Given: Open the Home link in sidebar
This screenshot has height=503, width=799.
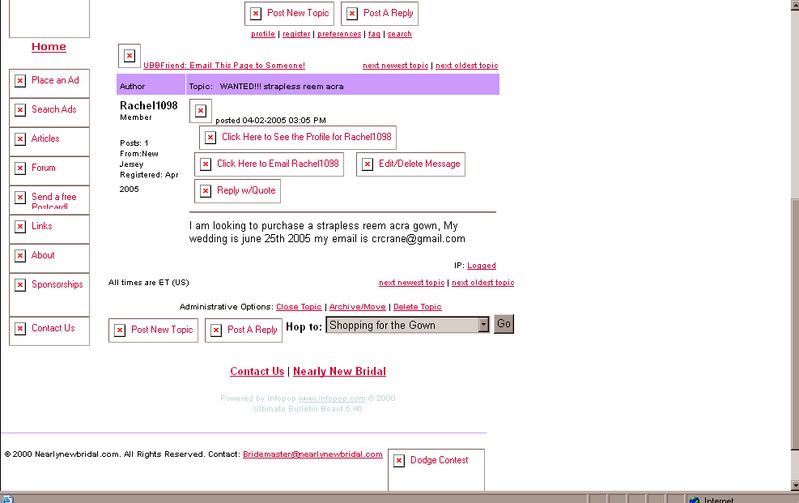Looking at the screenshot, I should [48, 47].
